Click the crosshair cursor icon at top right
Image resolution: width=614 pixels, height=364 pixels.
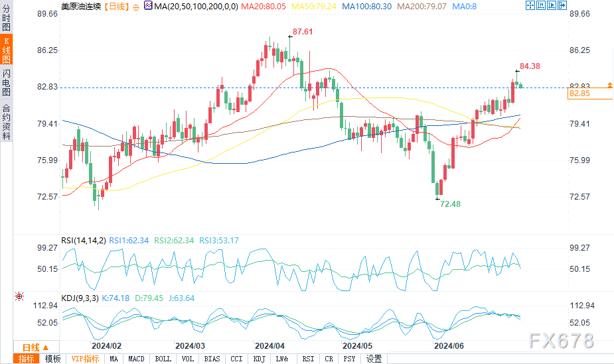click(x=530, y=5)
